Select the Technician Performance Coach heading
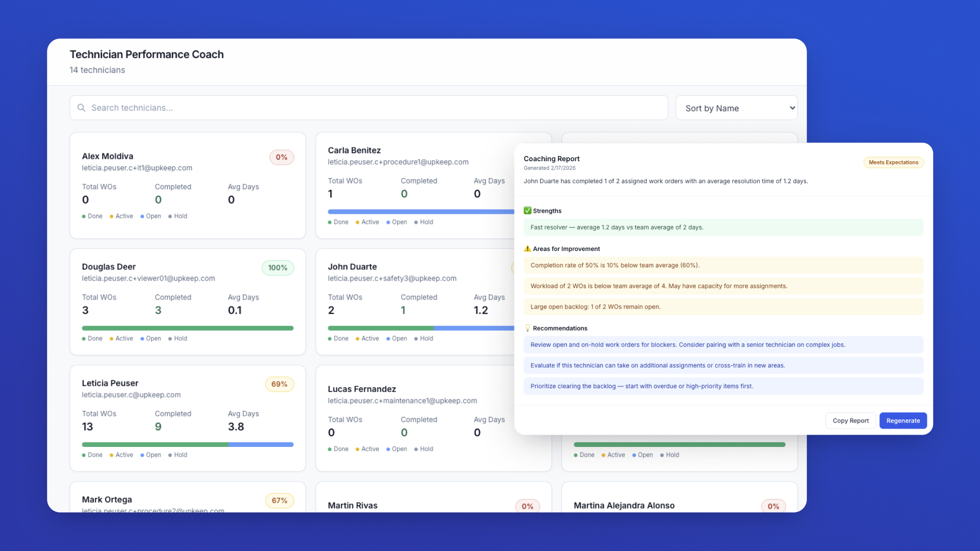 point(146,54)
